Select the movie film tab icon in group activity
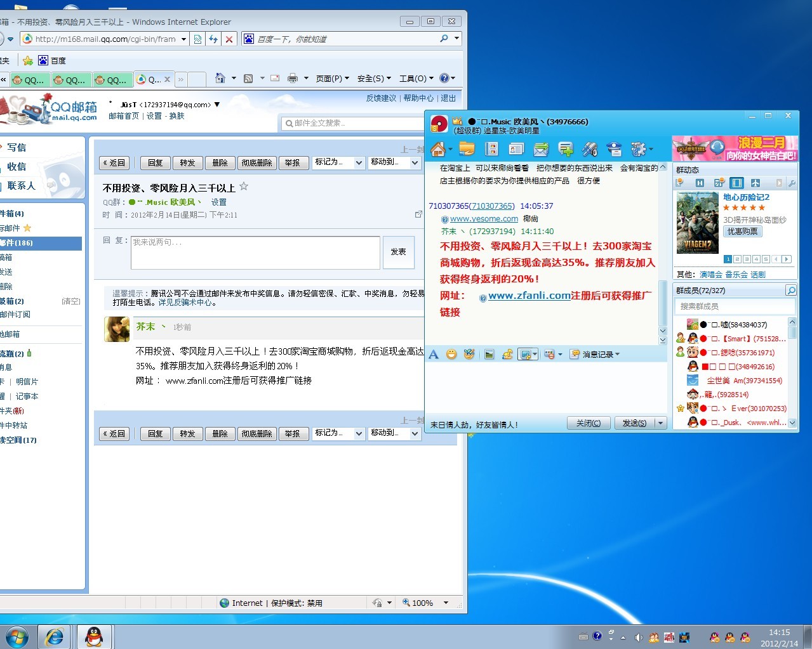Viewport: 812px width, 649px height. [737, 183]
